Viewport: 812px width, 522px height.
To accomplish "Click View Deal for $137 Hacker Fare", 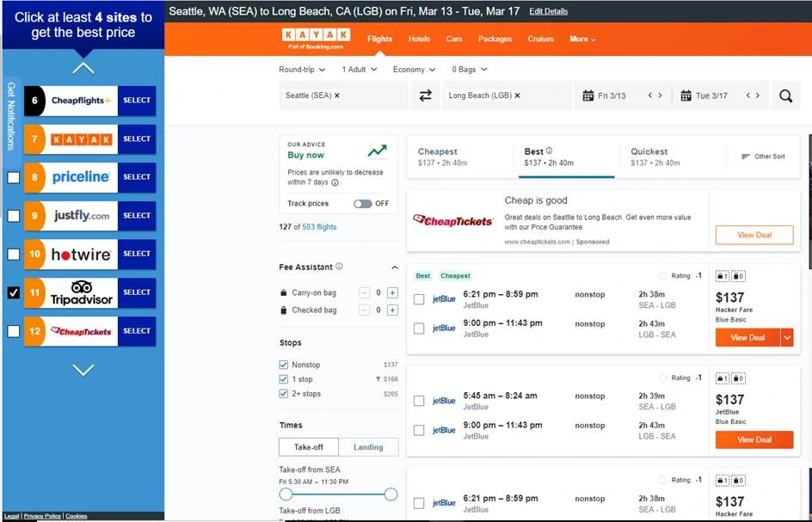I will tap(747, 338).
